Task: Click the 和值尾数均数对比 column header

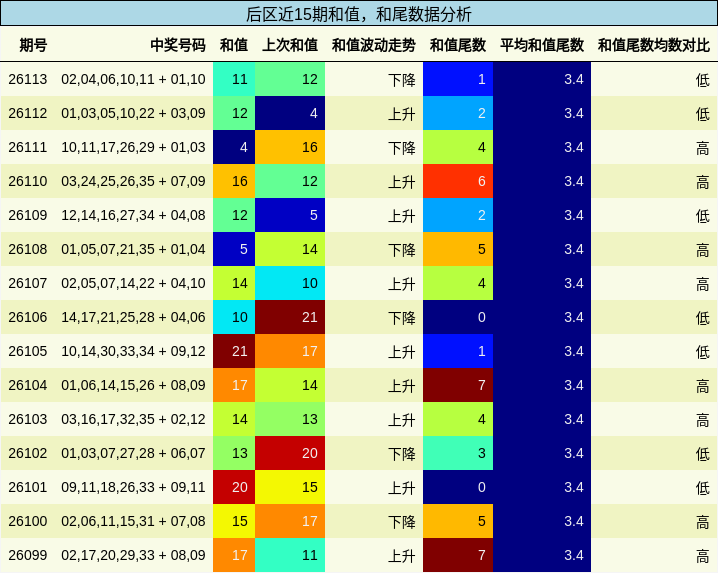Action: click(x=654, y=45)
